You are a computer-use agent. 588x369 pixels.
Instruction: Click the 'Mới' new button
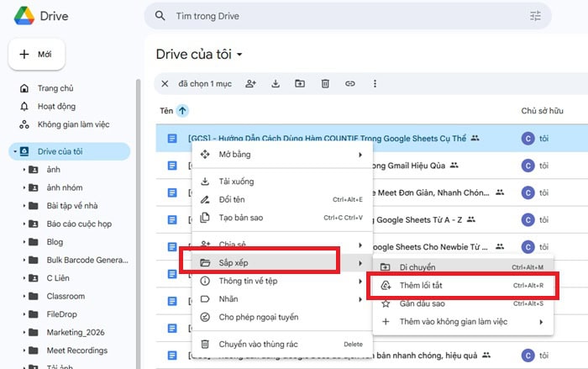[36, 54]
